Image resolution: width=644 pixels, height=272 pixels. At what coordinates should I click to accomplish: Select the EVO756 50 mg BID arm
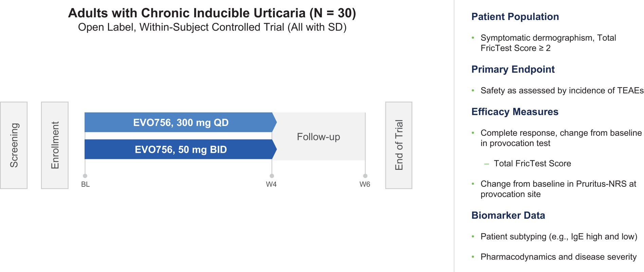(180, 149)
